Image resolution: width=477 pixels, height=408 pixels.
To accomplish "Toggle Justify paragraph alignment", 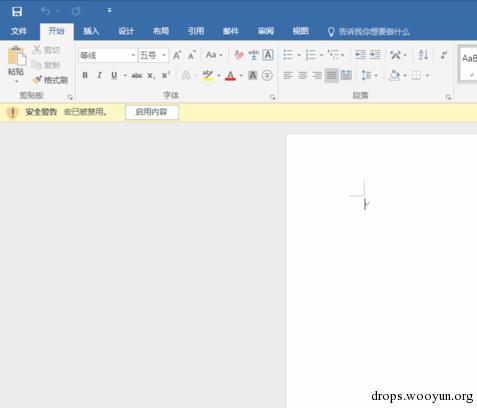I will point(331,76).
